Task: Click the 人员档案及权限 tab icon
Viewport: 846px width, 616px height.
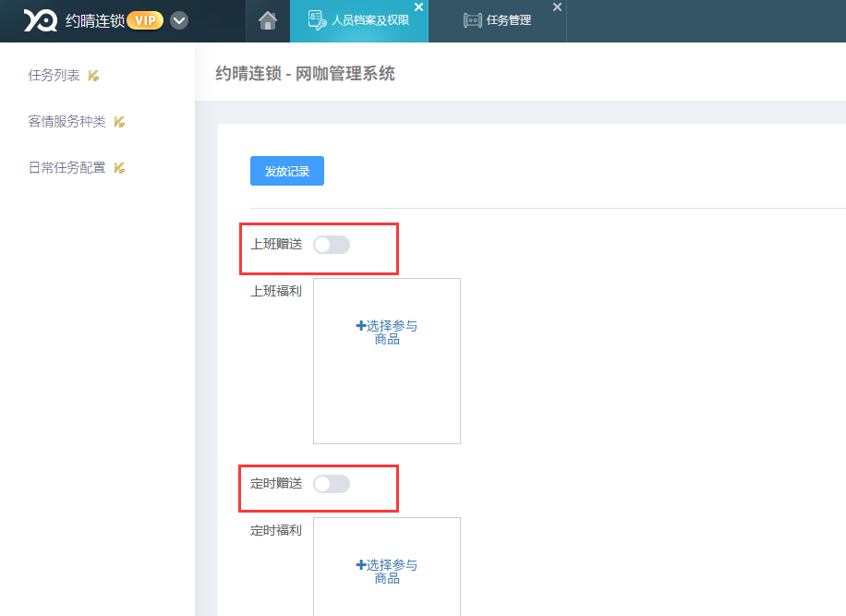Action: point(317,20)
